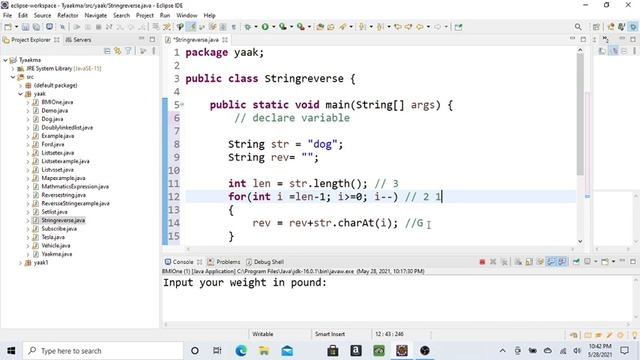Click the Save toolbar icon
This screenshot has width=640, height=360.
25,27
